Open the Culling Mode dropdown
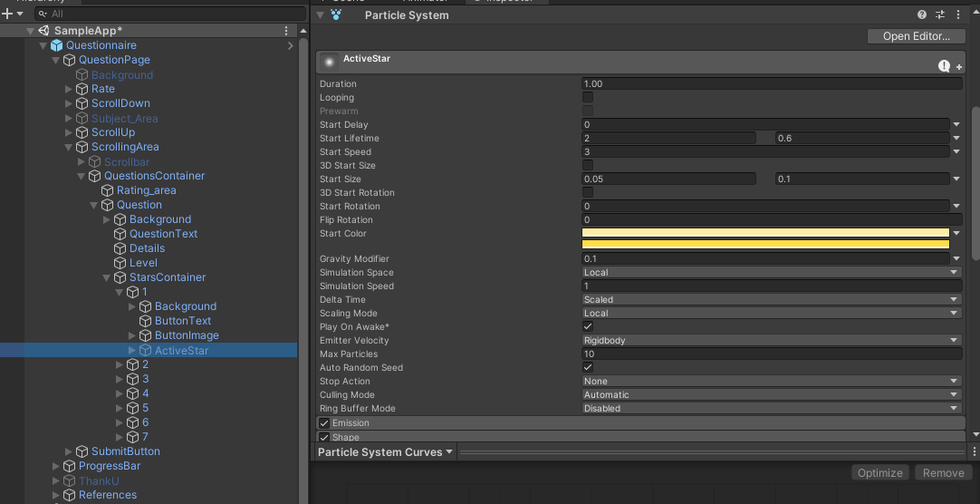Viewport: 980px width, 504px height. [772, 394]
